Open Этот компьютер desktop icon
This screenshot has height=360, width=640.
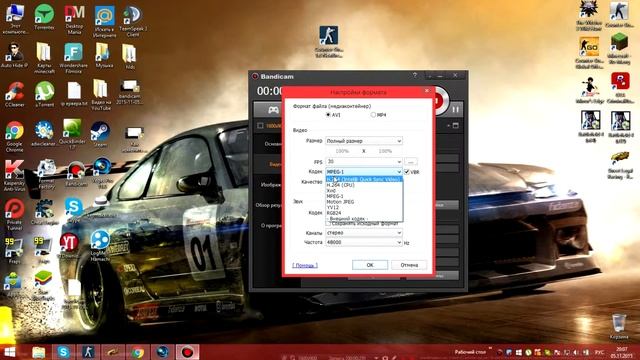tap(14, 19)
